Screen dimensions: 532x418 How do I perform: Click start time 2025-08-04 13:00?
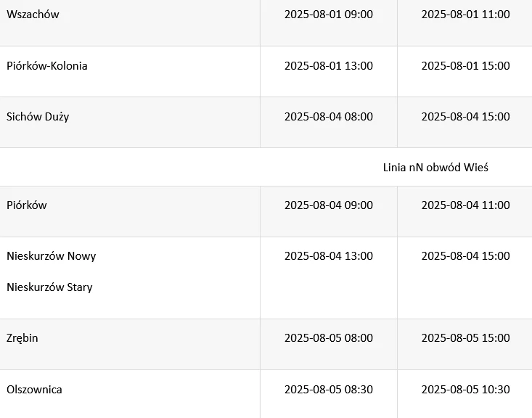(x=329, y=256)
